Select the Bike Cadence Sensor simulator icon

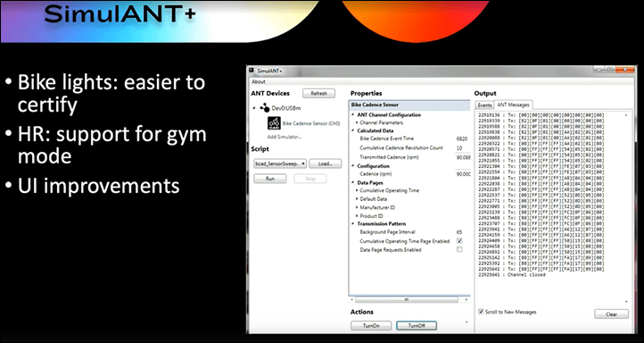pos(274,123)
